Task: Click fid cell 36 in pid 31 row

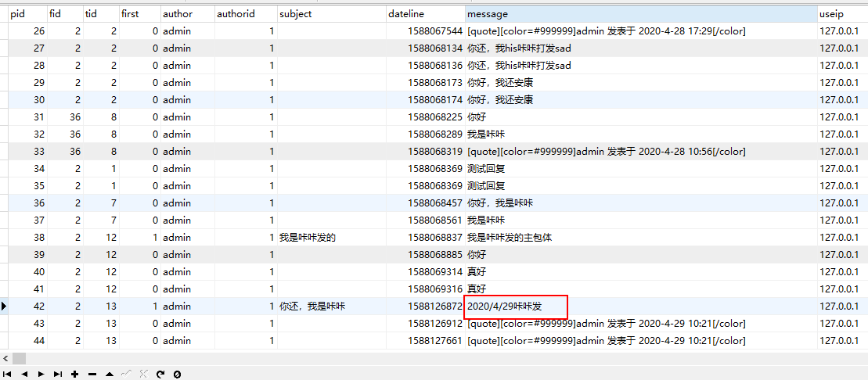Action: coord(65,117)
